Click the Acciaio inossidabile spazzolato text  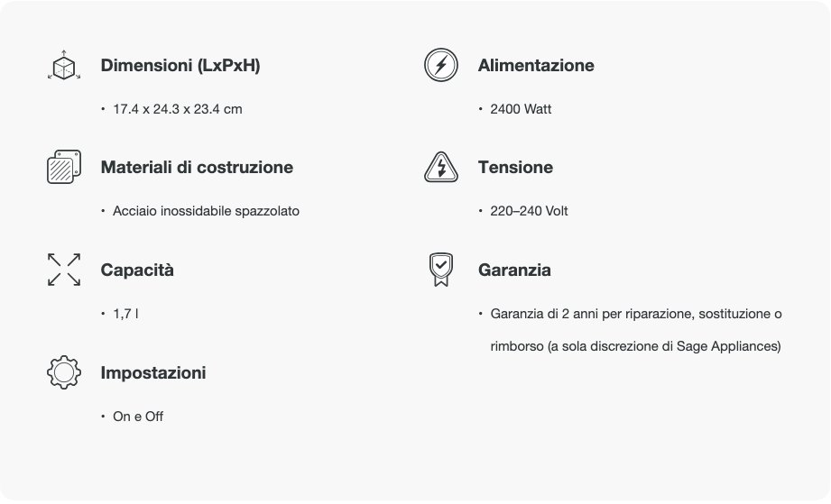click(206, 211)
